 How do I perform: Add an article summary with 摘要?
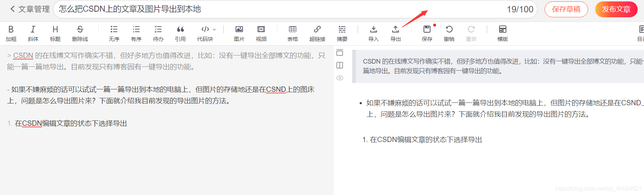(342, 34)
